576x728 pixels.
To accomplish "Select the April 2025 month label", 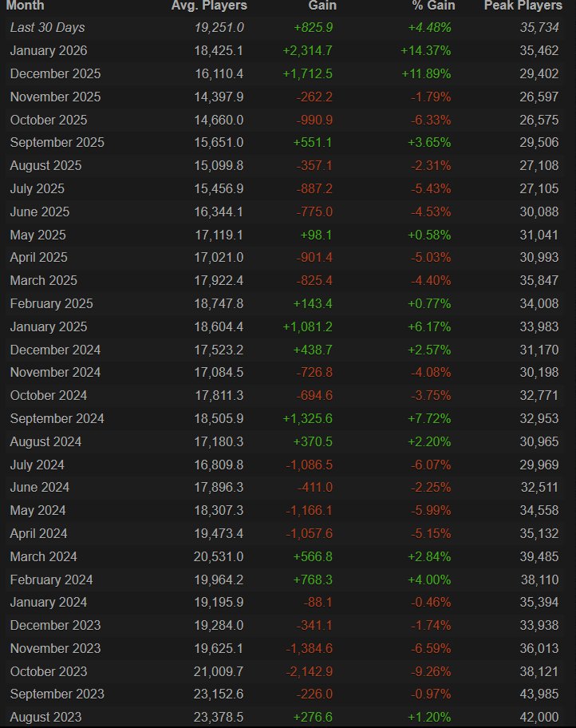I will 38,258.
